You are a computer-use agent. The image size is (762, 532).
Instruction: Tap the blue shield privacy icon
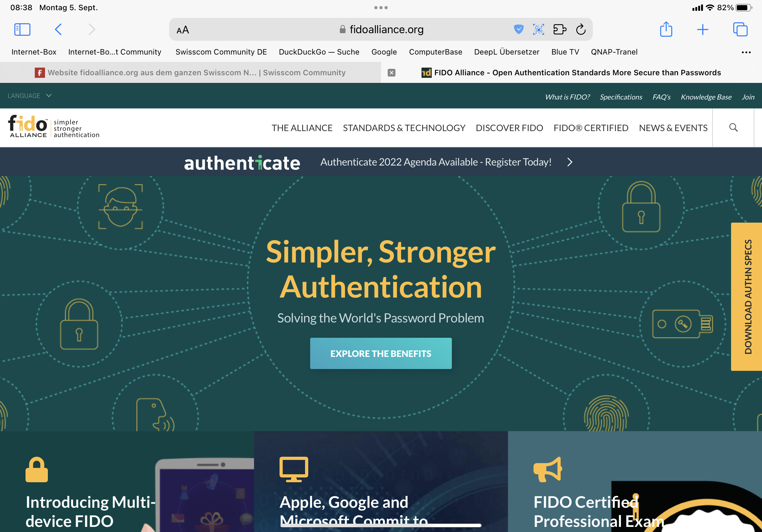pos(519,30)
